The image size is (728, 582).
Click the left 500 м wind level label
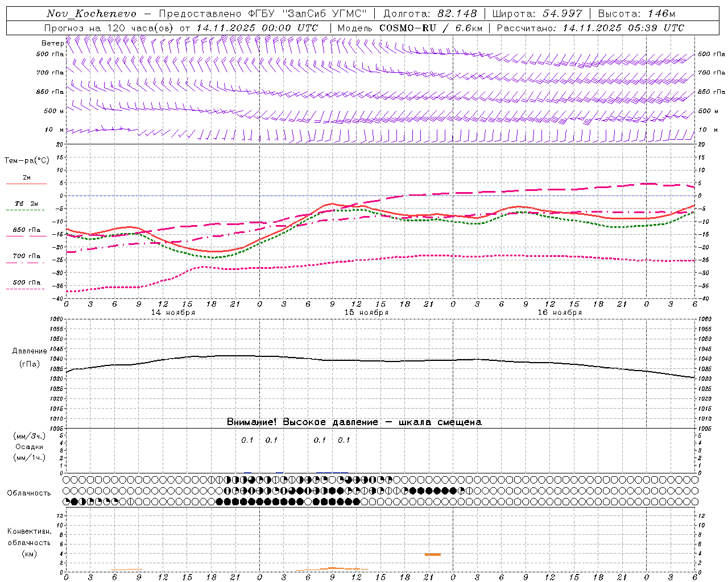coord(54,111)
